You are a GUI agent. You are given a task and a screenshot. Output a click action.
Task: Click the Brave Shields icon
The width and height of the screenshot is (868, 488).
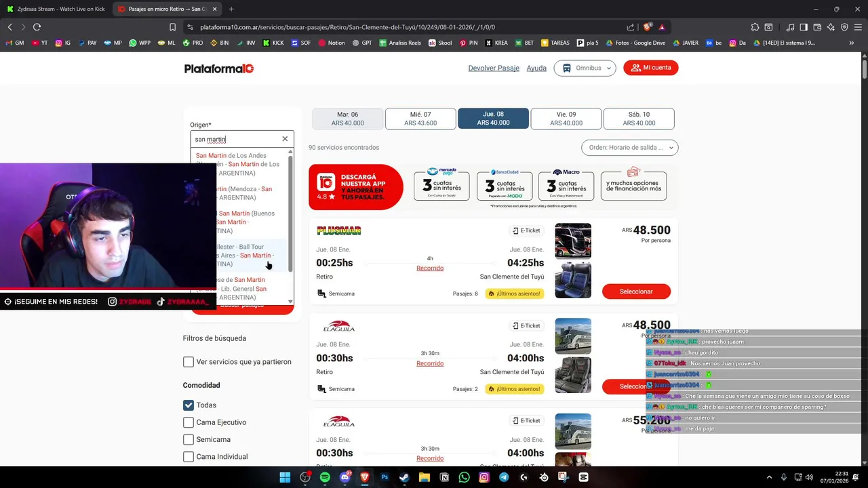point(648,27)
